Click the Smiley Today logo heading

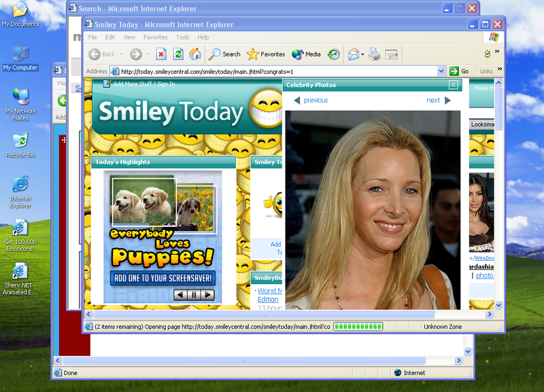click(171, 112)
